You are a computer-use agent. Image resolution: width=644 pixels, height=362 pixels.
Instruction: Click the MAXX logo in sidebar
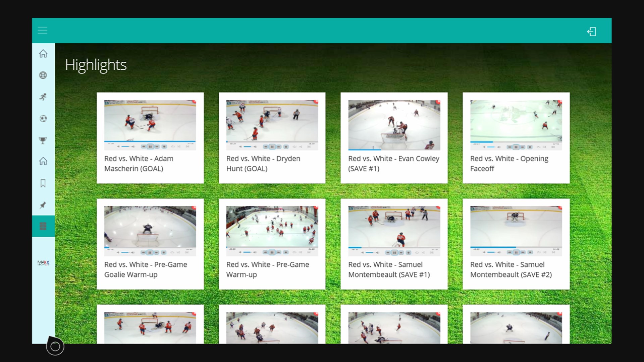coord(43,263)
